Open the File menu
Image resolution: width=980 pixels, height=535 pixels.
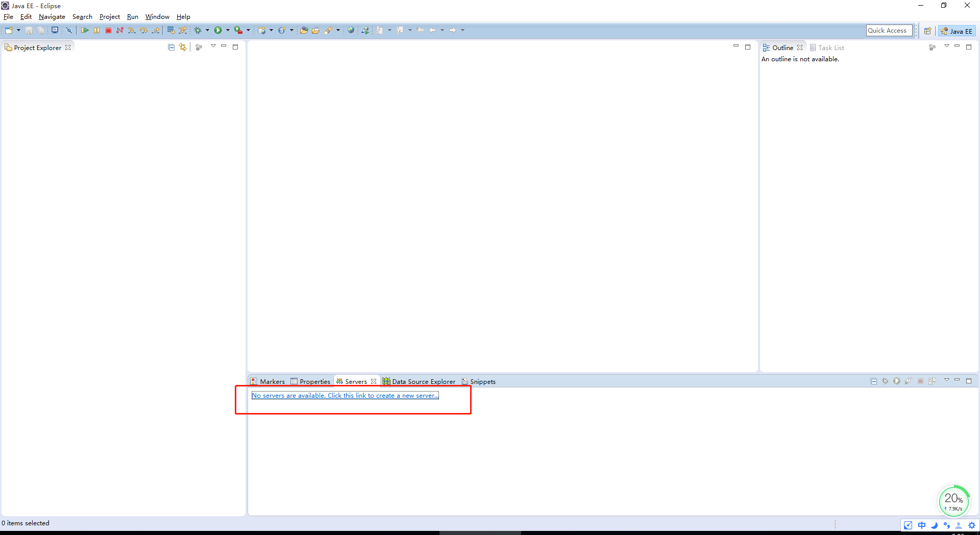coord(8,17)
